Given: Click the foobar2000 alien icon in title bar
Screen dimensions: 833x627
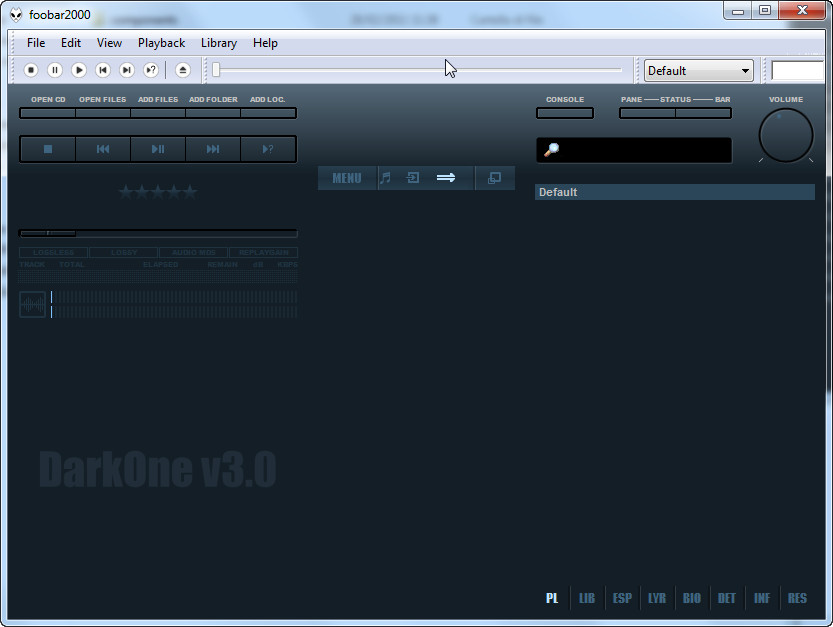Looking at the screenshot, I should click(16, 14).
